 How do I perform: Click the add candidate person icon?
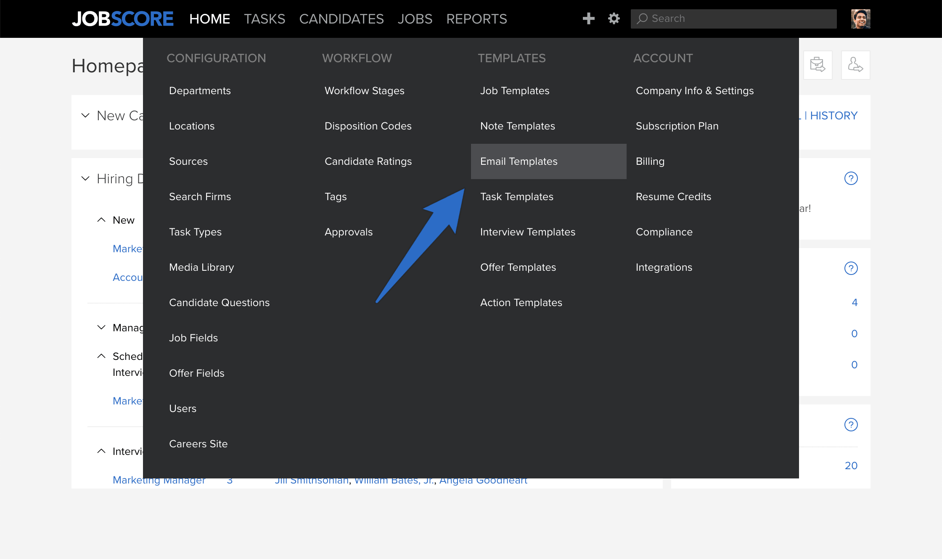(855, 65)
